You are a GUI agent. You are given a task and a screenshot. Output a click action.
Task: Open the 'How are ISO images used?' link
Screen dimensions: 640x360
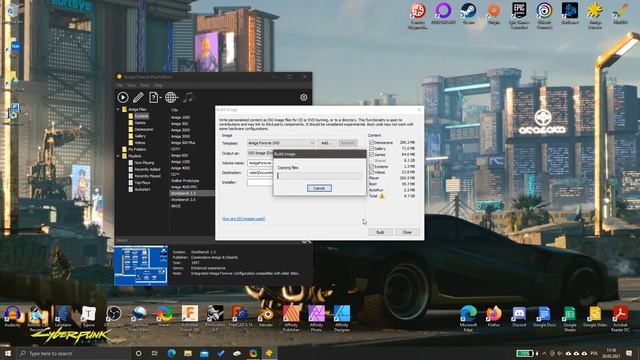(x=244, y=219)
